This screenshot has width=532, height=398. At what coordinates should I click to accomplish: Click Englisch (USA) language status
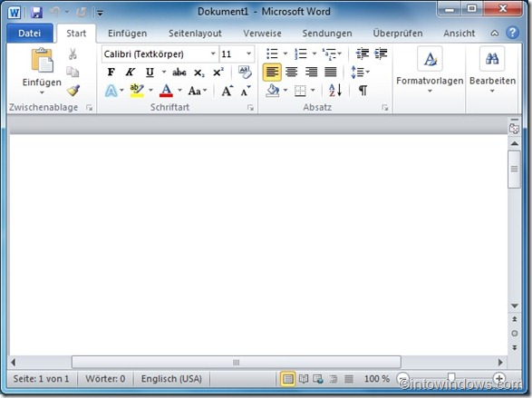(171, 379)
